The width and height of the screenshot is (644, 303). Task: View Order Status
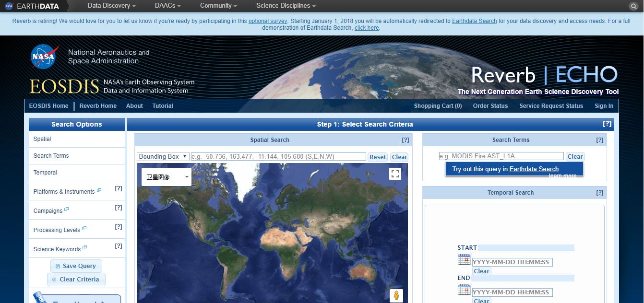(490, 106)
